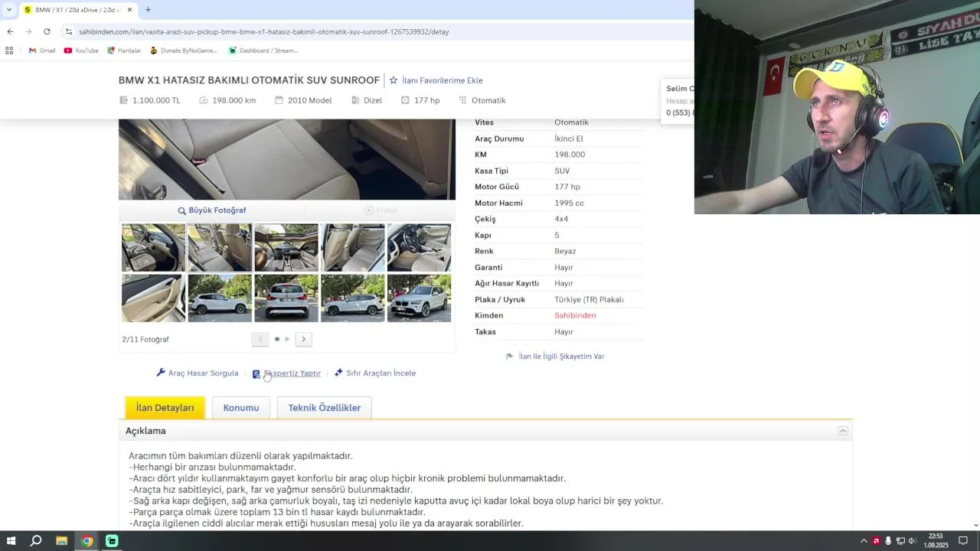Select car front-angle thumbnail at row end
The height and width of the screenshot is (551, 980).
(419, 298)
